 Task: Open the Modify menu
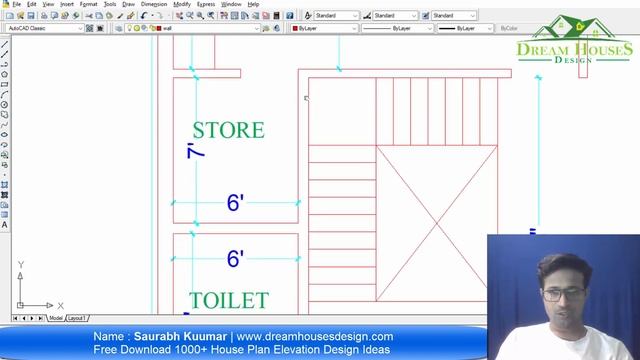tap(182, 4)
